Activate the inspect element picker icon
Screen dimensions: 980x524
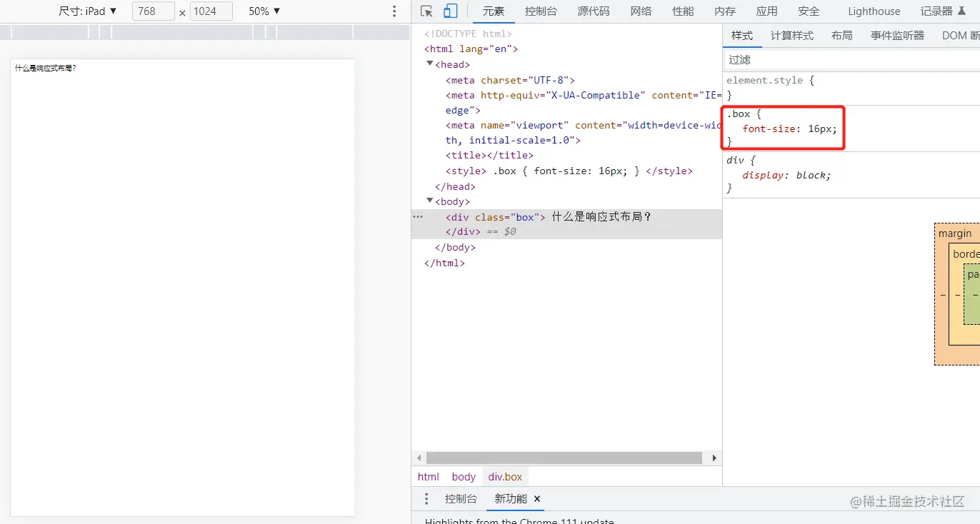click(426, 11)
